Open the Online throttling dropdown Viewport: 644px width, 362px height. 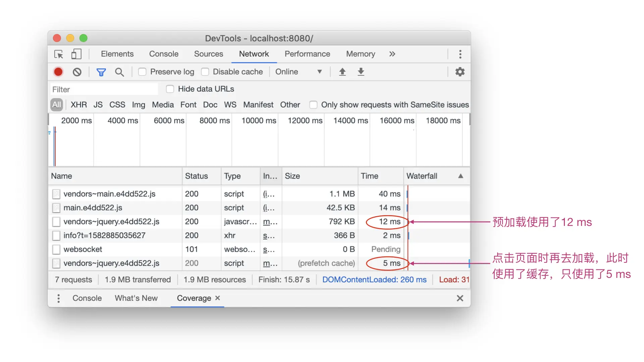pos(298,72)
